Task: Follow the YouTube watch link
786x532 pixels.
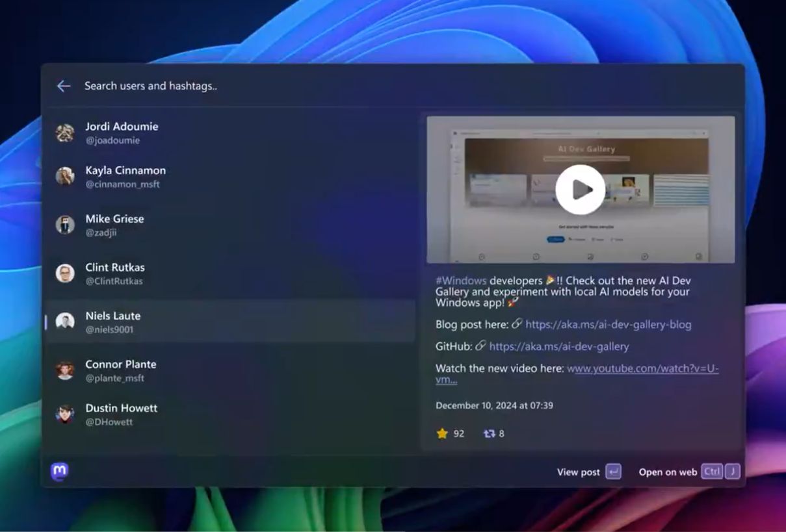Action: [x=577, y=374]
